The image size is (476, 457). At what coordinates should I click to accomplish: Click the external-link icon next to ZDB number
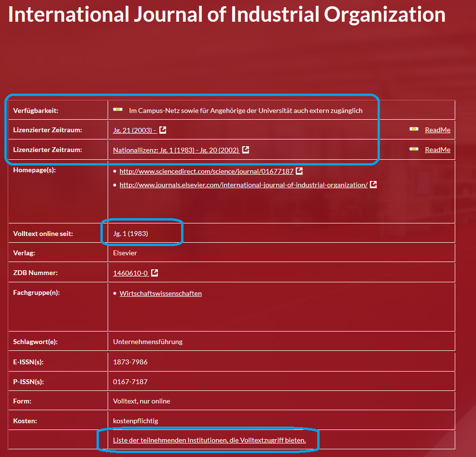pos(154,273)
